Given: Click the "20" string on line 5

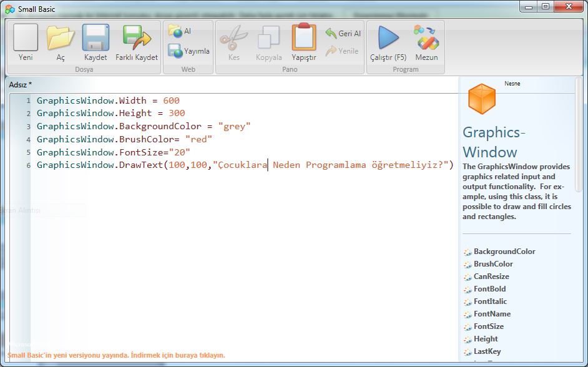Looking at the screenshot, I should pos(180,152).
